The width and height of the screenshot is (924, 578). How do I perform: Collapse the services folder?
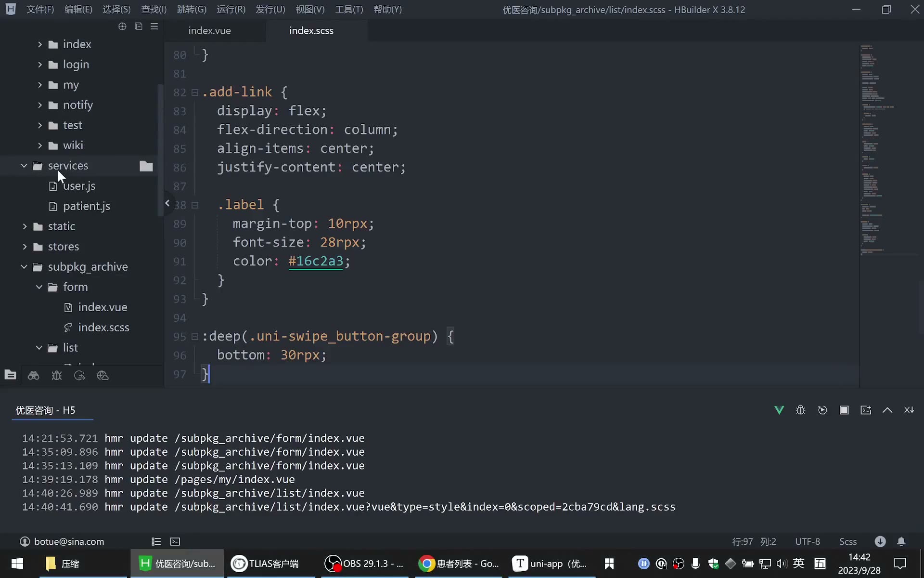tap(24, 165)
